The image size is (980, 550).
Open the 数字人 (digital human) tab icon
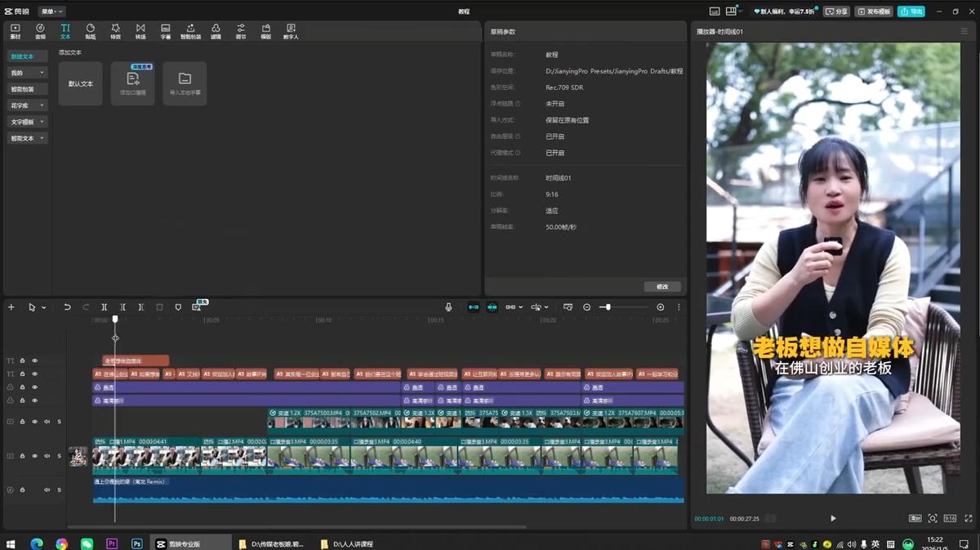pyautogui.click(x=291, y=31)
